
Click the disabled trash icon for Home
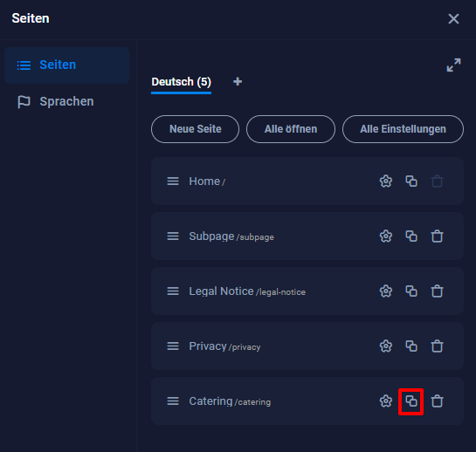click(x=438, y=181)
